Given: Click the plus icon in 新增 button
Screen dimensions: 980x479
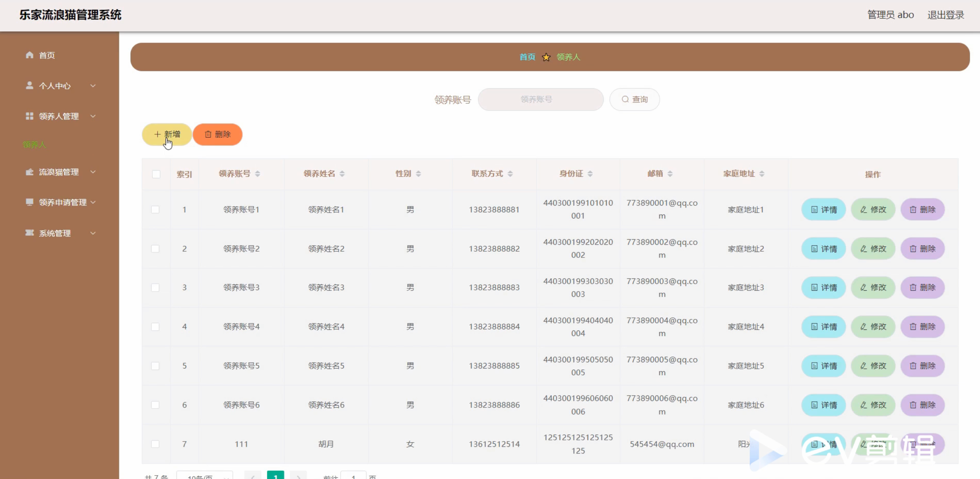Looking at the screenshot, I should 157,134.
